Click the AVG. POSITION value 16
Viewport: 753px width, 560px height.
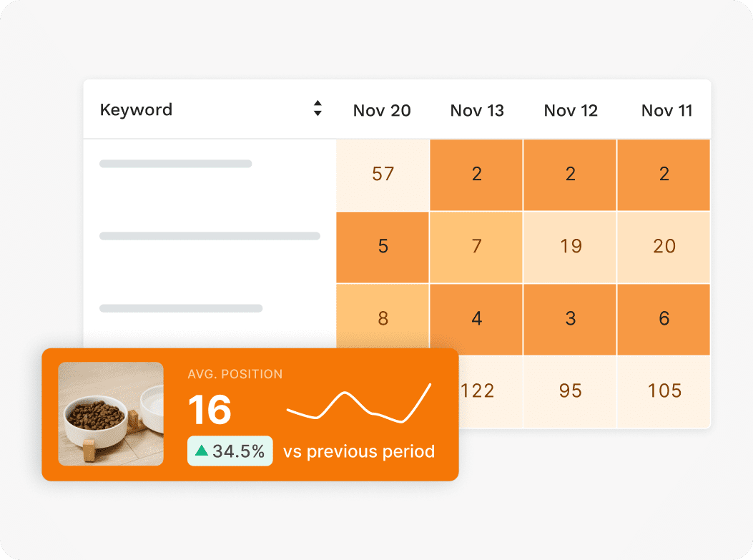click(x=210, y=410)
